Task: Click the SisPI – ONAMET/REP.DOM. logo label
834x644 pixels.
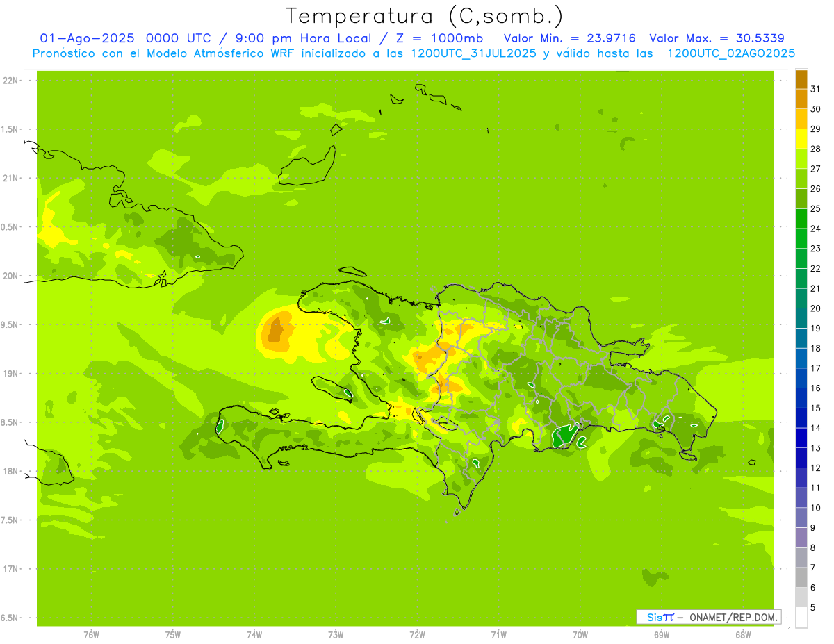Action: click(709, 617)
